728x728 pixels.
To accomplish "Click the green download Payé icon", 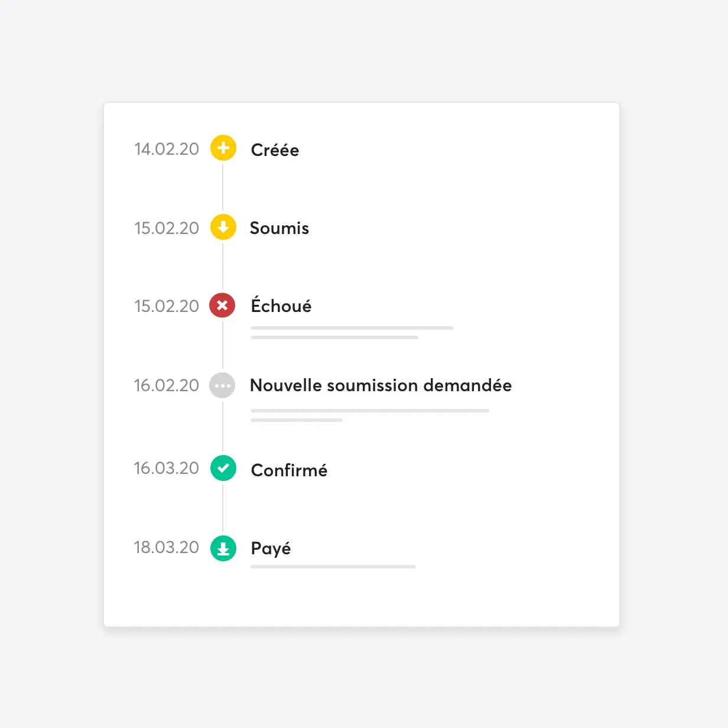I will pos(223,549).
